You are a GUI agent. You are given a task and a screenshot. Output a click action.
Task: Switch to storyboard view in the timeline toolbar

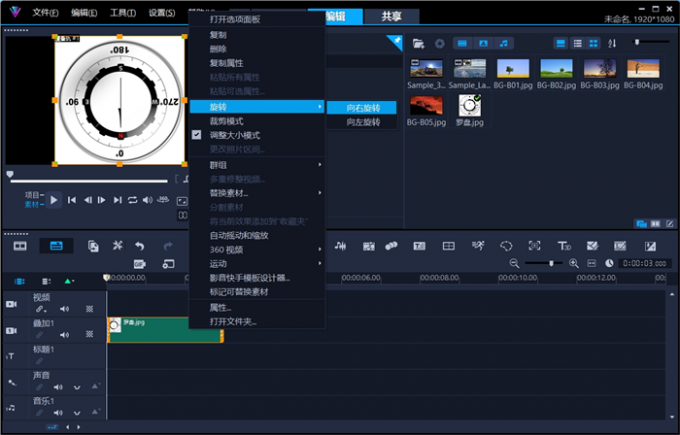20,246
